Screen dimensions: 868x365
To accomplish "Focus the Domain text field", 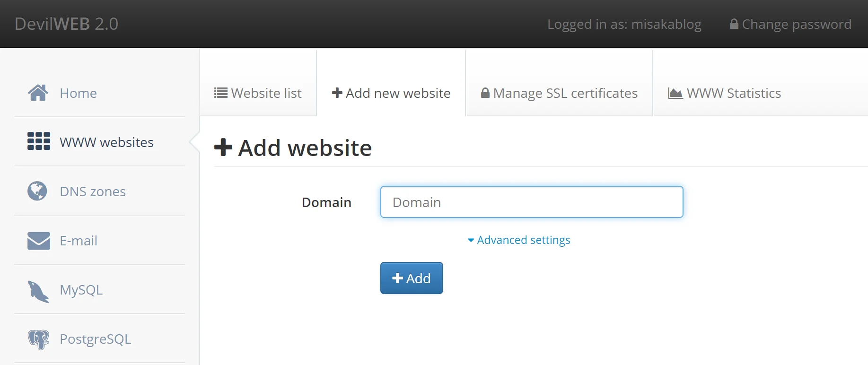I will [x=532, y=202].
